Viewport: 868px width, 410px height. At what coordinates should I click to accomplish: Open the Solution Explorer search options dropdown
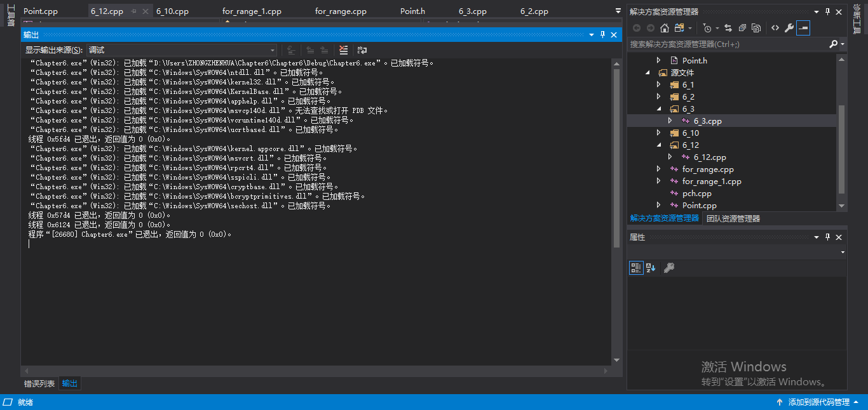(843, 44)
